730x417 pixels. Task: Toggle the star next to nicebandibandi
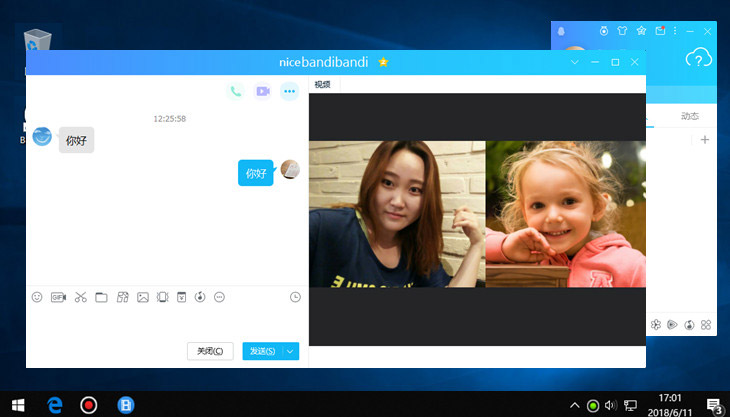(383, 62)
